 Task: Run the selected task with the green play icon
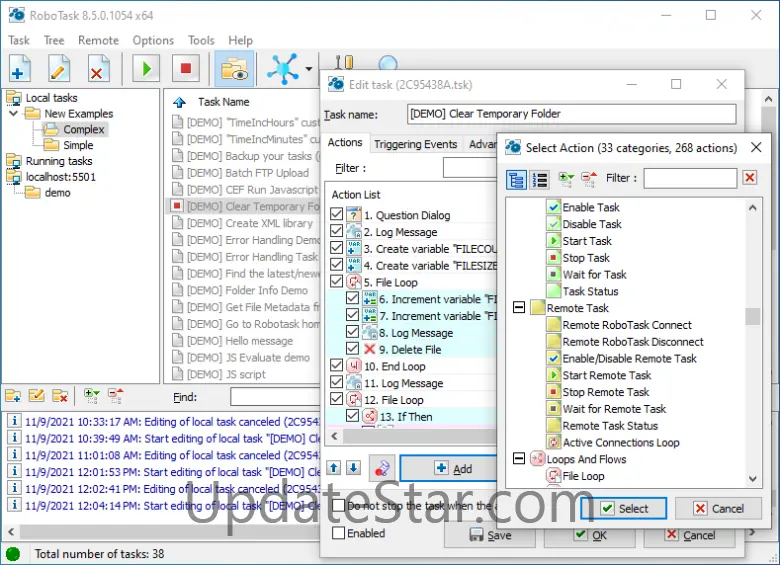pyautogui.click(x=146, y=69)
